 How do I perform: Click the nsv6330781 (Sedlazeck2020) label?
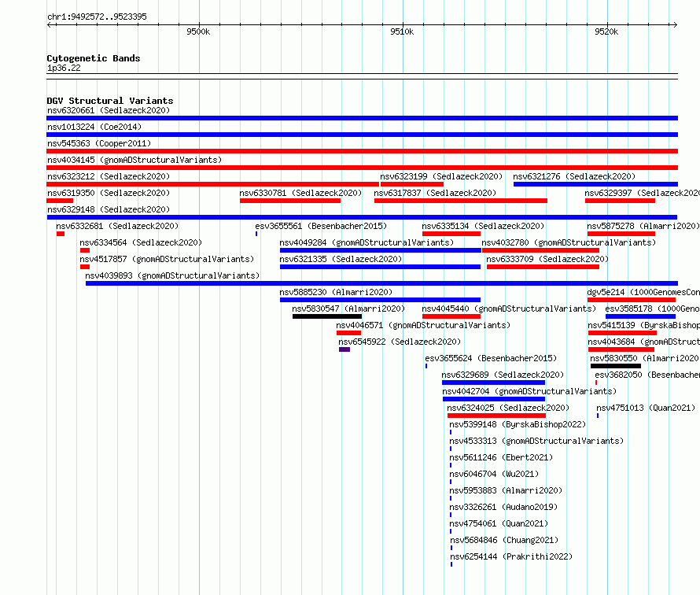(x=300, y=193)
